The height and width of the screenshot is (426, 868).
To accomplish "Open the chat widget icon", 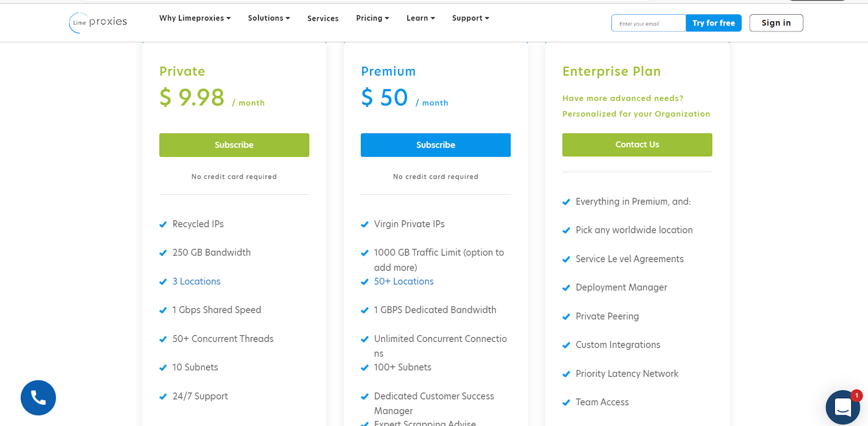I will (843, 407).
